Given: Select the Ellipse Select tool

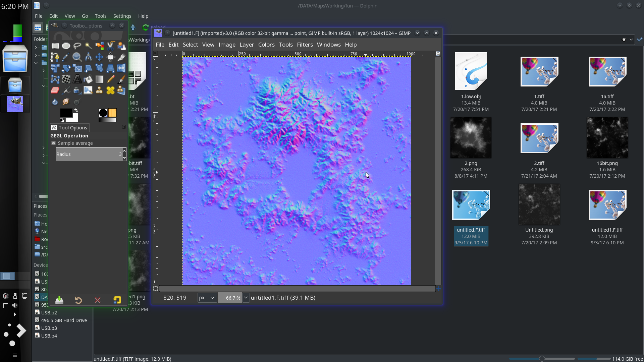Looking at the screenshot, I should 66,46.
